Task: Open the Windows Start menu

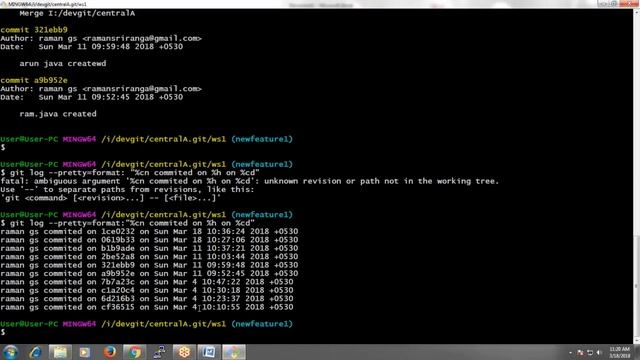Action: point(10,352)
